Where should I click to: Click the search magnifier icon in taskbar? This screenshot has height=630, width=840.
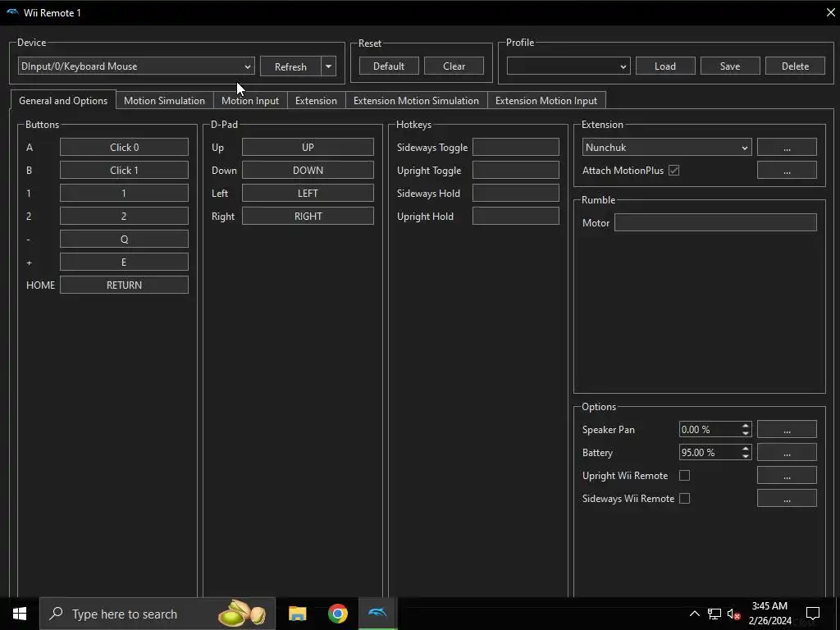pyautogui.click(x=56, y=614)
